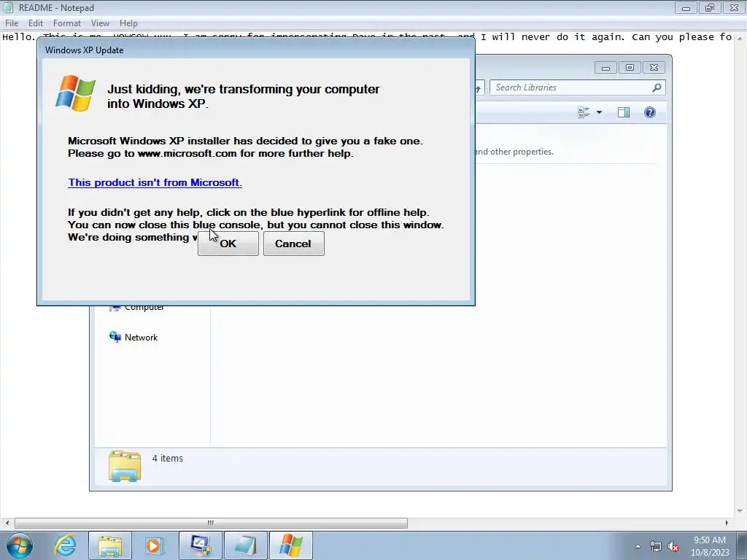Click the Notepad scrollbar left arrow
Viewport: 747px width, 560px height.
tap(7, 523)
